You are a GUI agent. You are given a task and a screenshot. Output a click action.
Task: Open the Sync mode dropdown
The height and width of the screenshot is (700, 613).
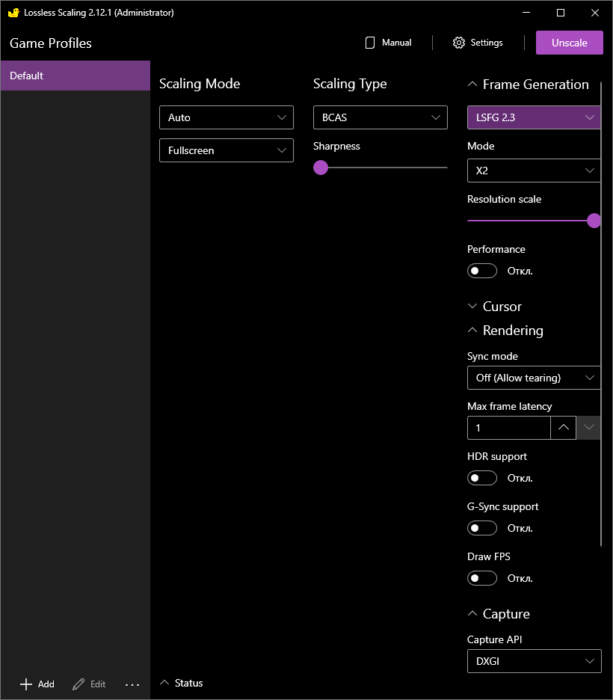[x=534, y=378]
